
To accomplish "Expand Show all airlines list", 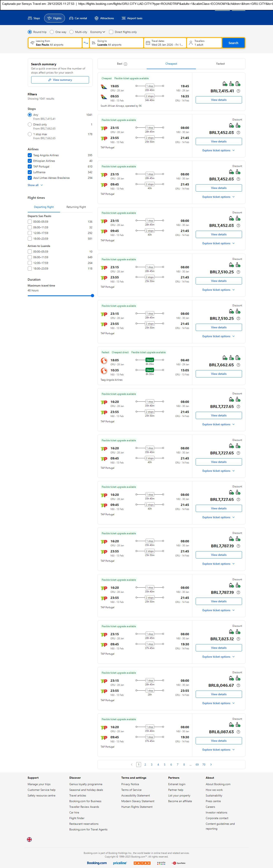I will (x=35, y=185).
